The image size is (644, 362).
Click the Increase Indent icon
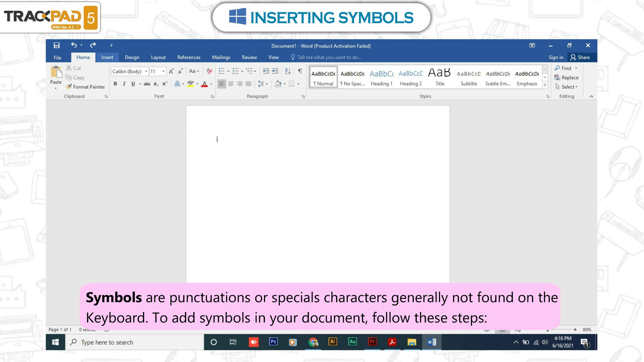click(x=275, y=71)
